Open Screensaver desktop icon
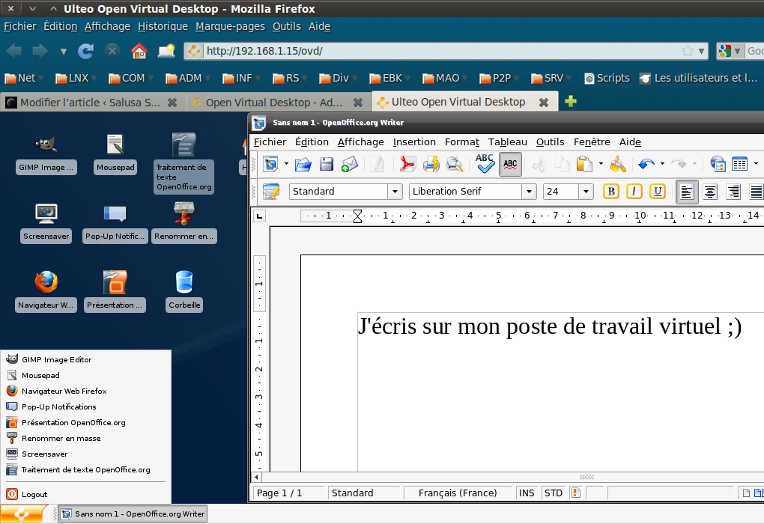Screen dimensions: 764x524 (x=46, y=222)
